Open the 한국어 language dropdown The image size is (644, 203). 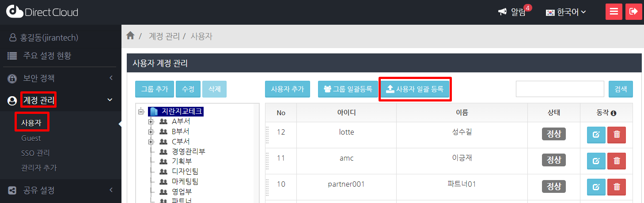point(566,12)
